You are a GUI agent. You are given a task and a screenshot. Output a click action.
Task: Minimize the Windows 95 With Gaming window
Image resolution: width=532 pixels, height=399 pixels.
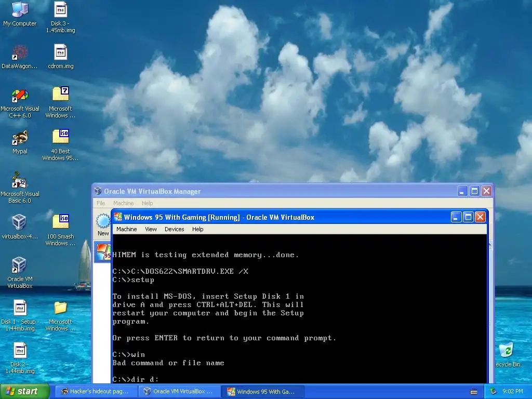pyautogui.click(x=456, y=217)
